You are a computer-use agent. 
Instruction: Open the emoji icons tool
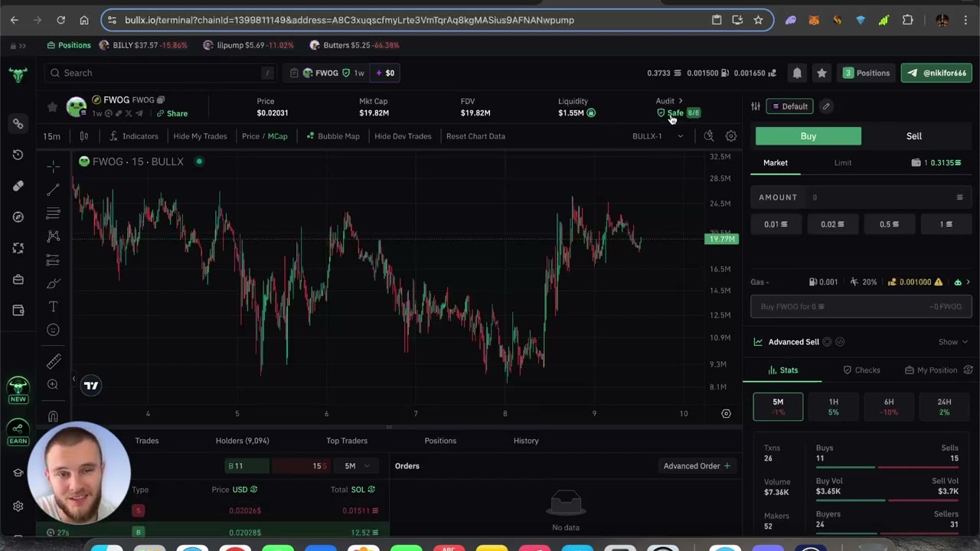(53, 330)
